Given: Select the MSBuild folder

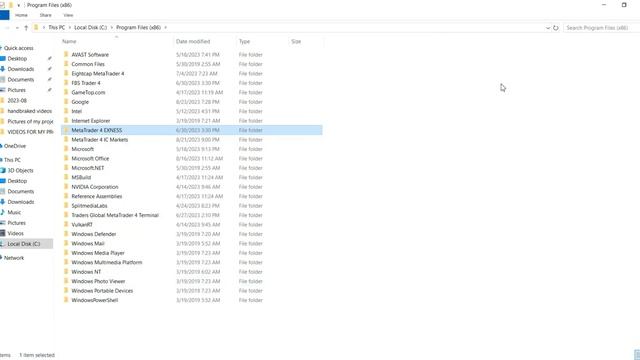Looking at the screenshot, I should [x=81, y=177].
